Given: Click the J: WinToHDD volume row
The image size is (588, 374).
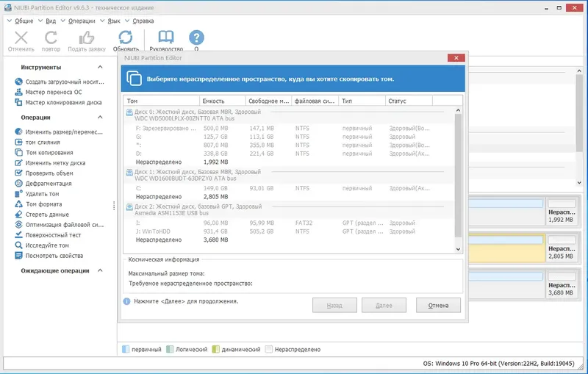Looking at the screenshot, I should pos(289,231).
